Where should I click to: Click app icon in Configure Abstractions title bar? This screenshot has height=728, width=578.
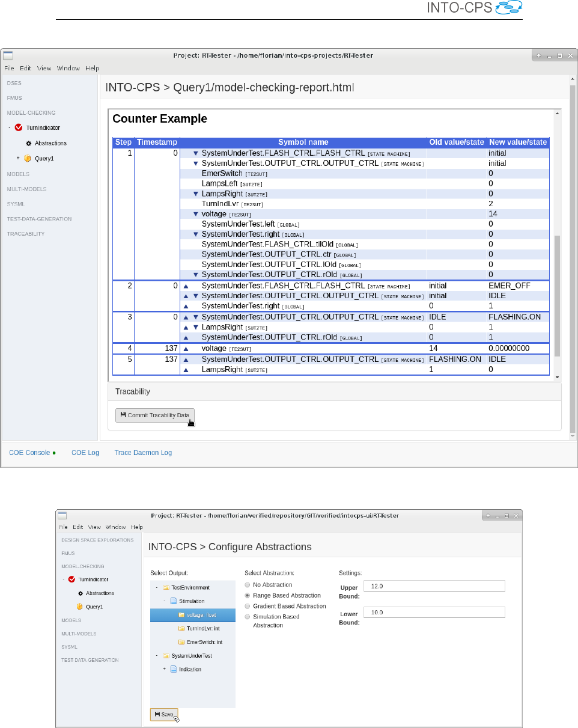[x=62, y=516]
